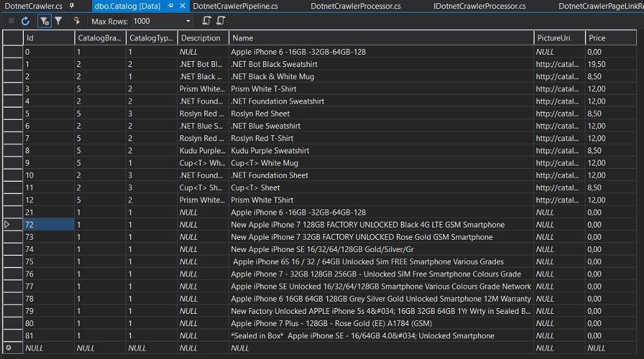Image resolution: width=644 pixels, height=359 pixels.
Task: Click the CatalogBrand value 5 in row Id 12
Action: 100,200
